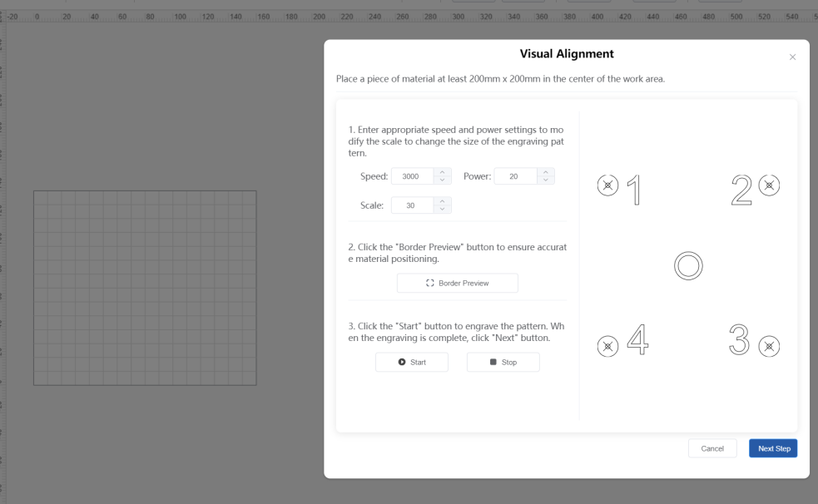
Task: Click the outlined number 2 in the pattern
Action: (741, 190)
